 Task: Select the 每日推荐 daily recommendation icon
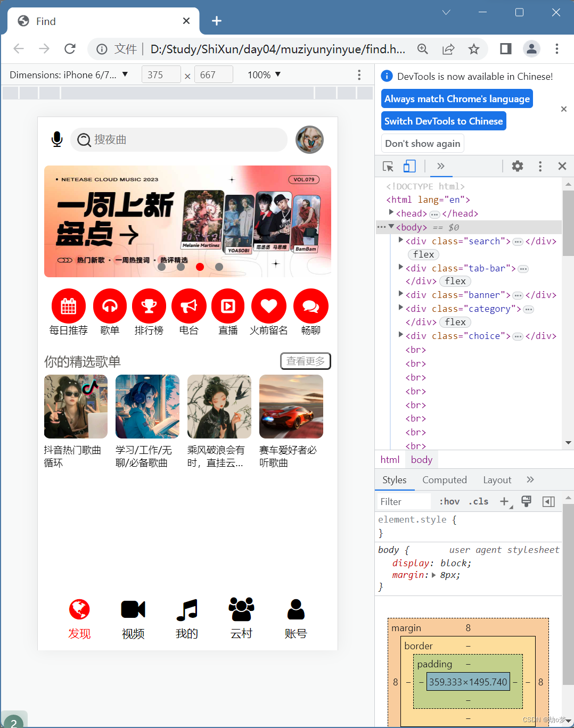(68, 306)
